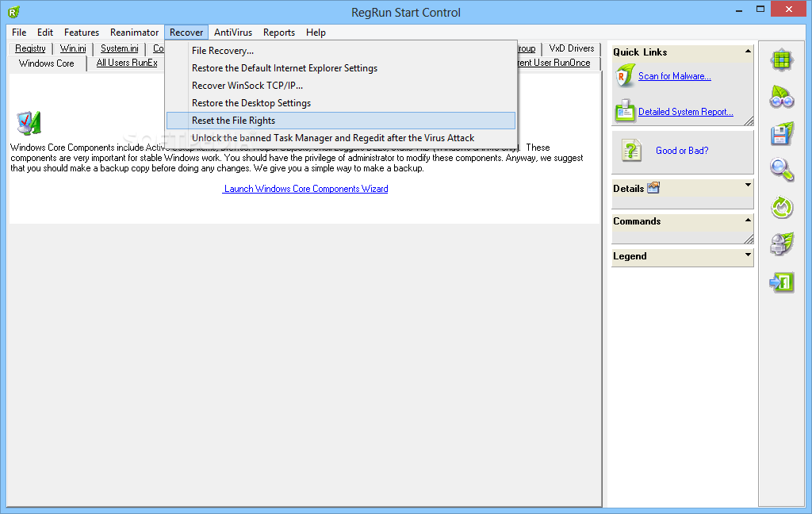Collapse the Quick Links panel
Image resolution: width=812 pixels, height=514 pixels.
click(748, 52)
